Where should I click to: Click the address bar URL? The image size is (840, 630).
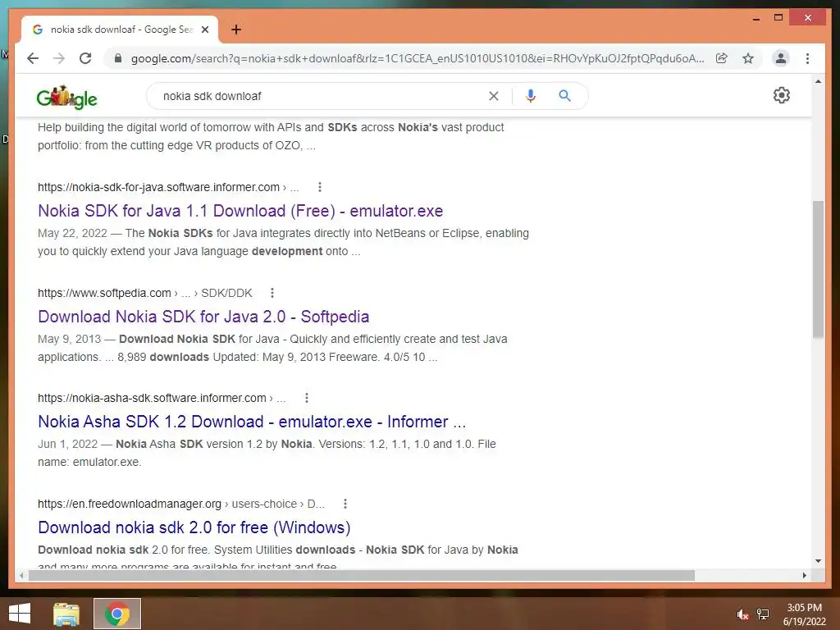(x=418, y=58)
